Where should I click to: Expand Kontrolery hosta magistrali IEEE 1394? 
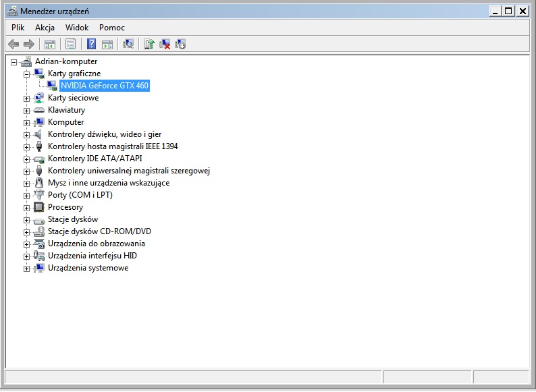coord(26,147)
